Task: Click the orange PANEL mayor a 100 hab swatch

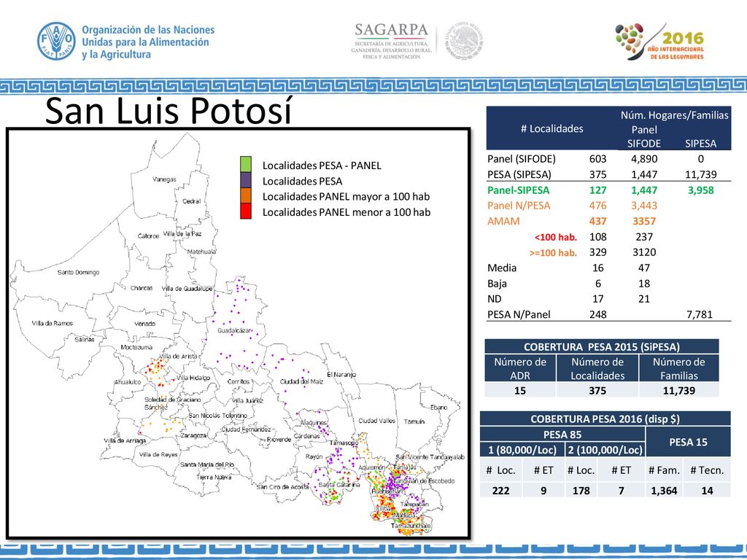Action: point(246,195)
